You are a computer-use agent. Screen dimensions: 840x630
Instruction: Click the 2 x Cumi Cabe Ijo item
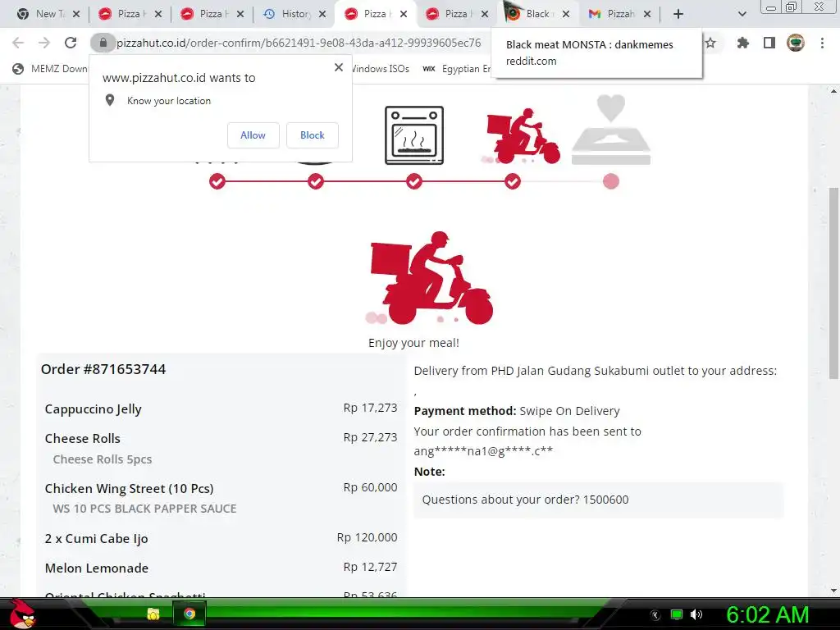pyautogui.click(x=97, y=538)
